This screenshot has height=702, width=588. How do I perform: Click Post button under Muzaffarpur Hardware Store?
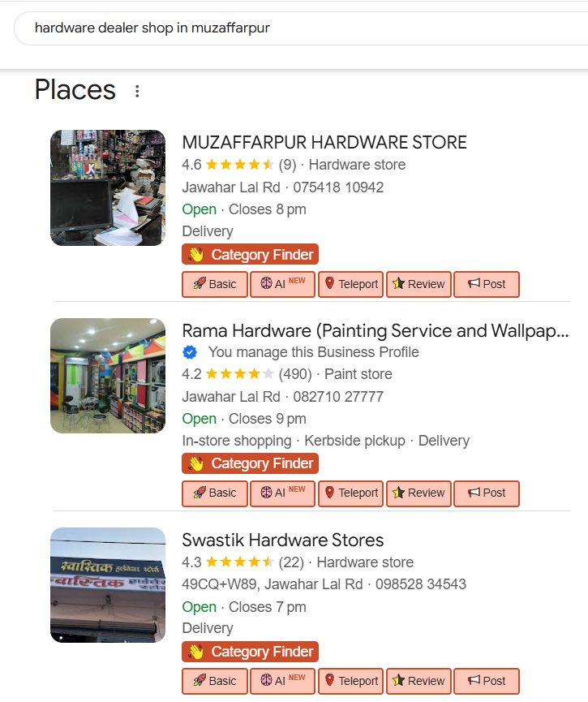[x=487, y=284]
